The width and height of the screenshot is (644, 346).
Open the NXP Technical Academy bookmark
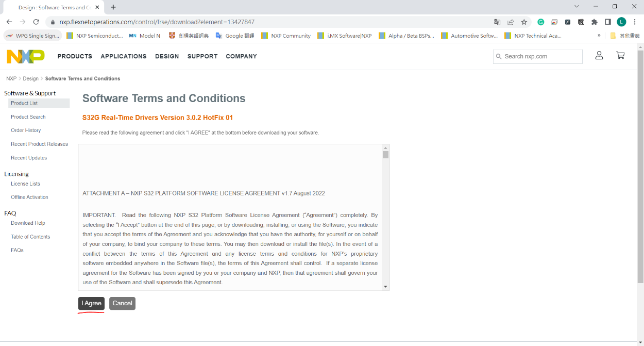coord(533,36)
